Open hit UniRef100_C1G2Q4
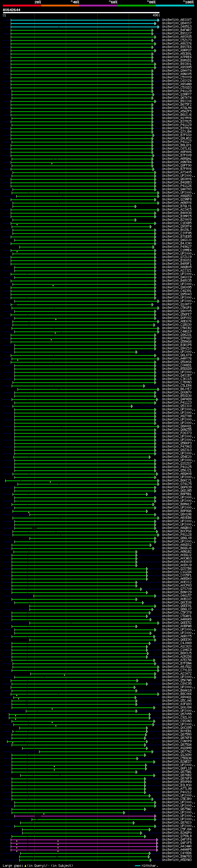Viewport: 197px width, 868px height. point(177,572)
